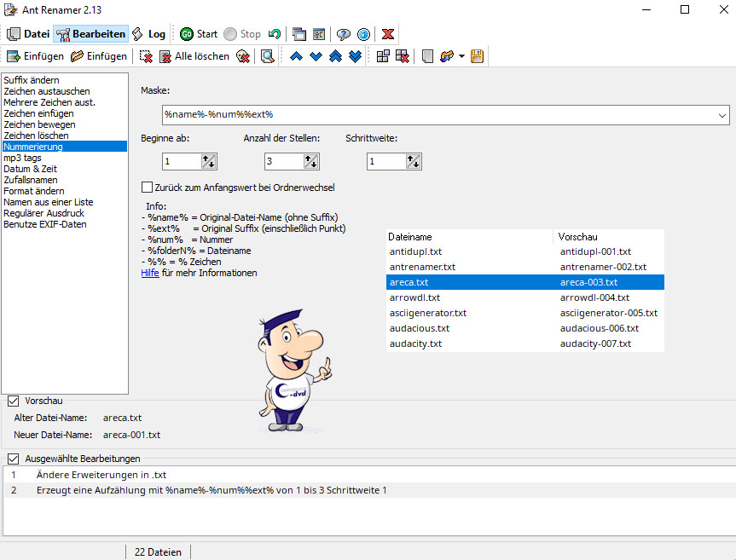Click the blue info icon
Image resolution: width=736 pixels, height=560 pixels.
pyautogui.click(x=363, y=34)
